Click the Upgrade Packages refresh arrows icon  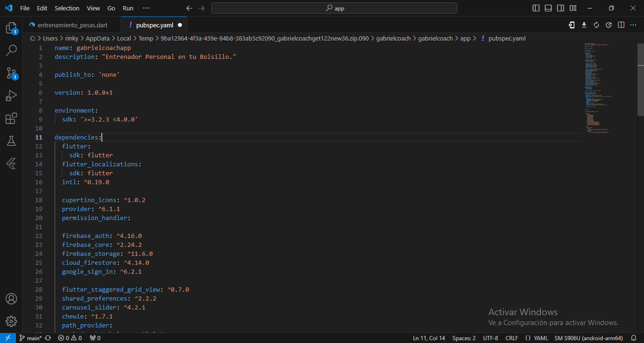click(596, 25)
